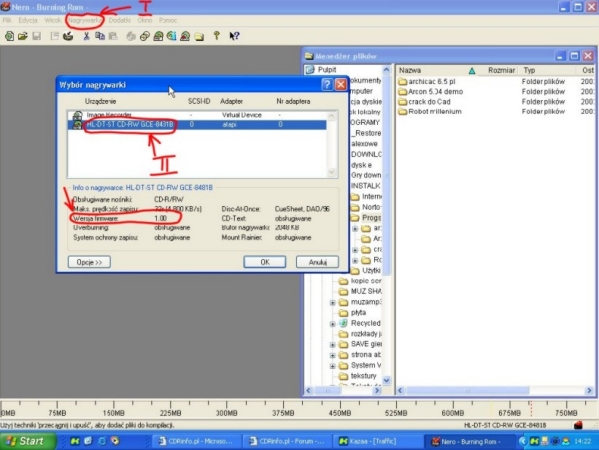Click the system tray clock showing 14:22
599x450 pixels.
(x=582, y=441)
